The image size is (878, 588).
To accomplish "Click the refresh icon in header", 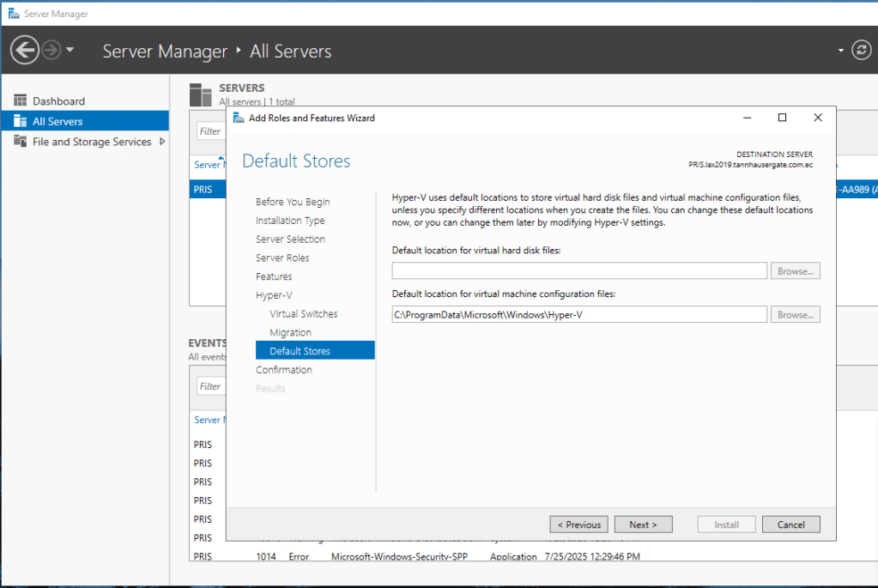I will click(x=861, y=51).
